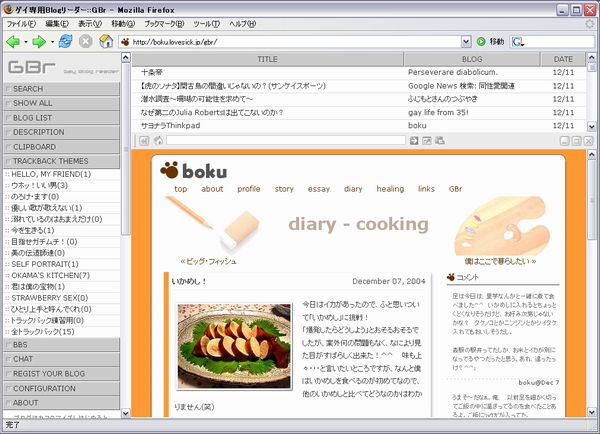The image size is (600, 434).
Task: Sort the list by DATE column header
Action: (563, 59)
